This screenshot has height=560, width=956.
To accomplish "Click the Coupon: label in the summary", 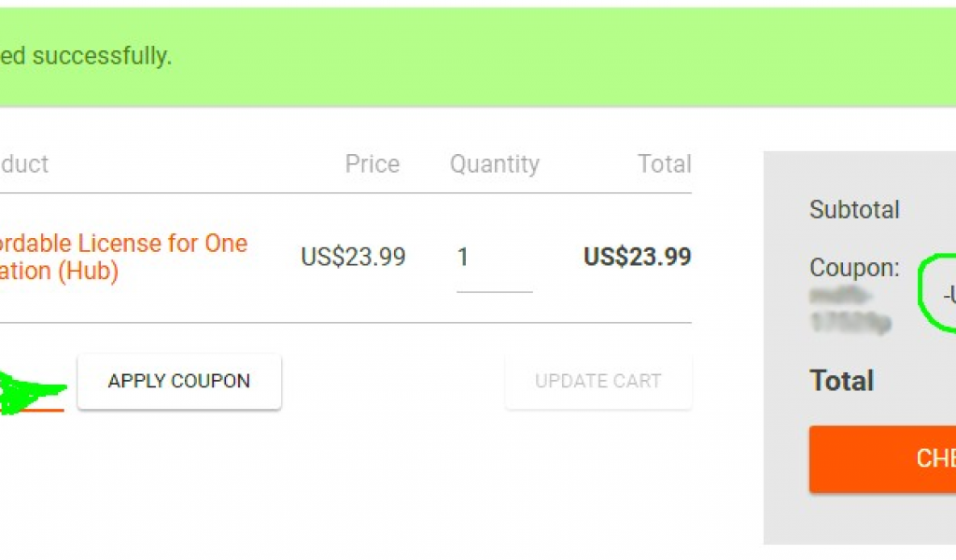I will 854,267.
